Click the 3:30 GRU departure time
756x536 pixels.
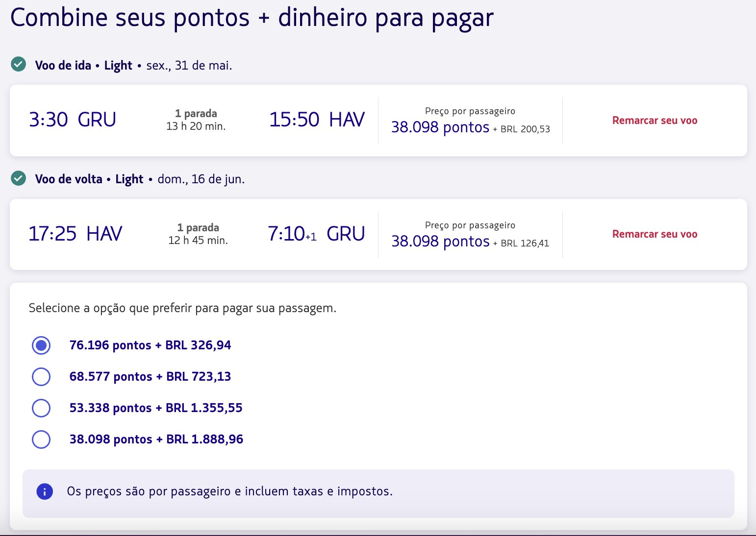point(73,120)
